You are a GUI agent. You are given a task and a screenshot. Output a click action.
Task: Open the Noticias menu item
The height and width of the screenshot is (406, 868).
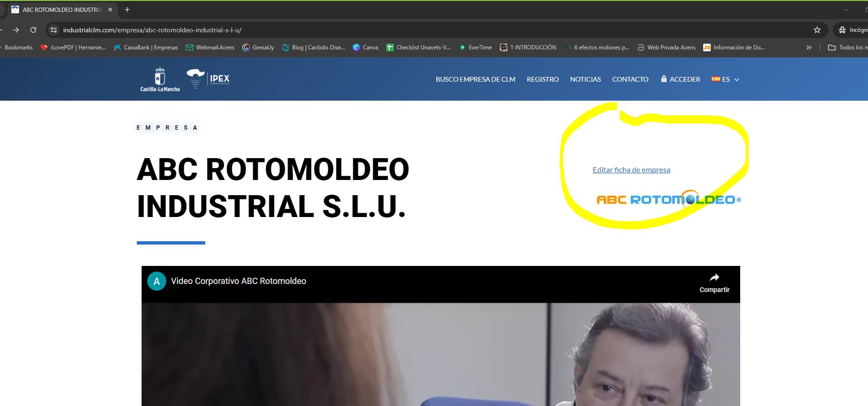coord(585,79)
